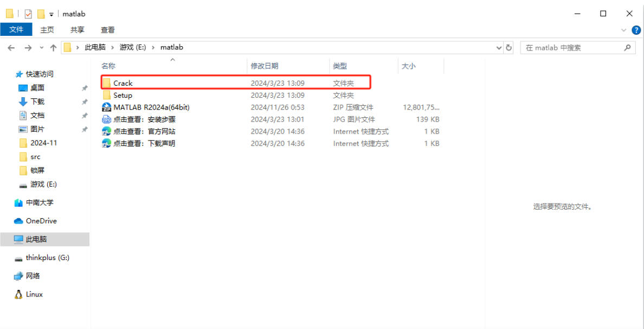Open the recent locations dropdown arrow
The width and height of the screenshot is (644, 329).
(x=41, y=48)
